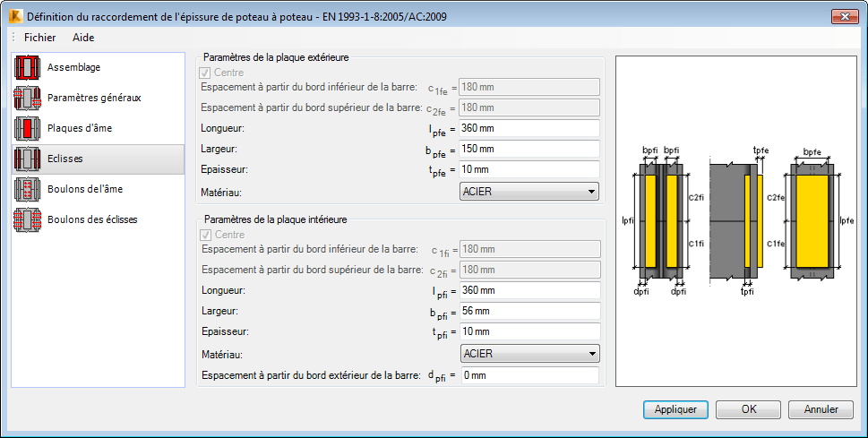Click the Assemblage icon in sidebar
Viewport: 868px width, 438px height.
click(28, 67)
